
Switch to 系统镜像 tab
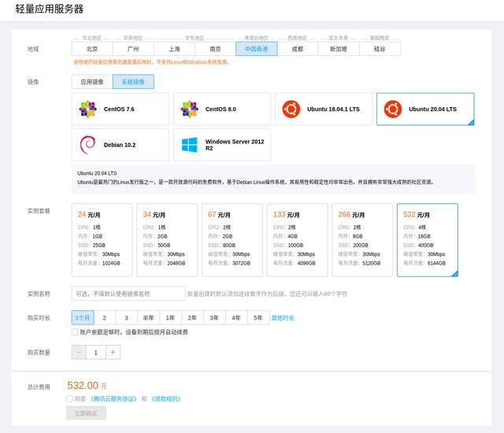(133, 82)
